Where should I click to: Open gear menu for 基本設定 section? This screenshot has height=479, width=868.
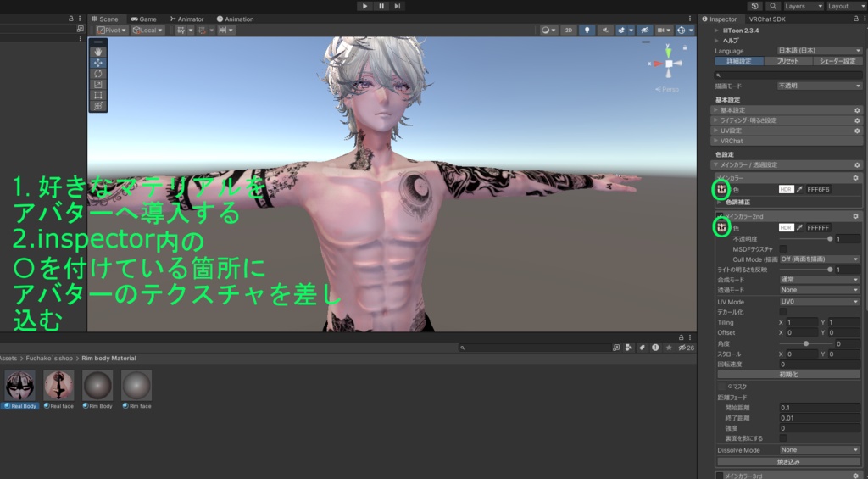click(857, 110)
